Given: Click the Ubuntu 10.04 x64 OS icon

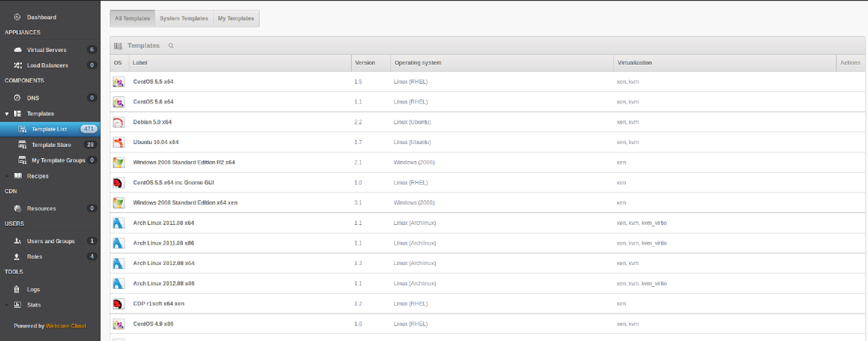Looking at the screenshot, I should 118,142.
